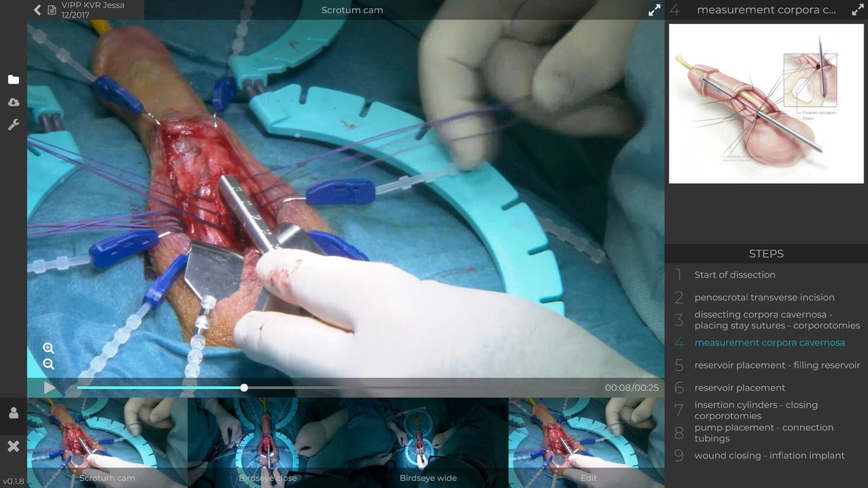The image size is (868, 488).
Task: Switch to the Birdseye close camera view
Action: tap(268, 442)
